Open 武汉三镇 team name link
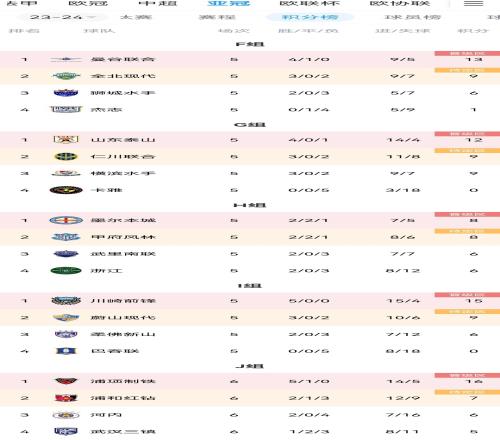Image resolution: width=500 pixels, height=440 pixels. coord(123,432)
